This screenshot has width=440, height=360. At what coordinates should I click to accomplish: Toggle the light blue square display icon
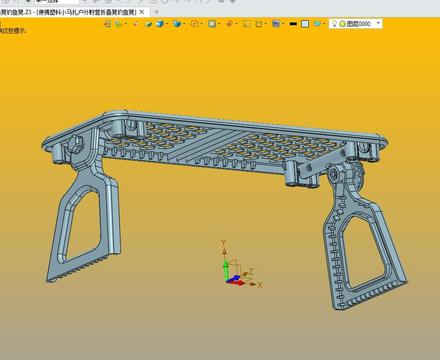click(305, 24)
